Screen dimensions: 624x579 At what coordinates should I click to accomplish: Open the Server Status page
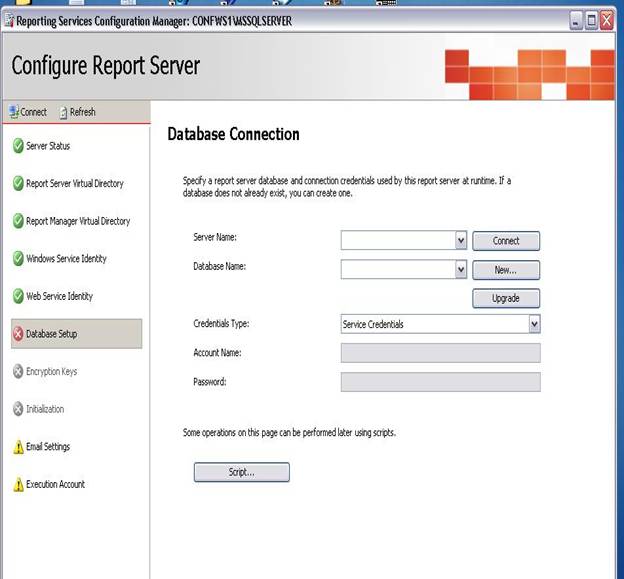tap(48, 146)
